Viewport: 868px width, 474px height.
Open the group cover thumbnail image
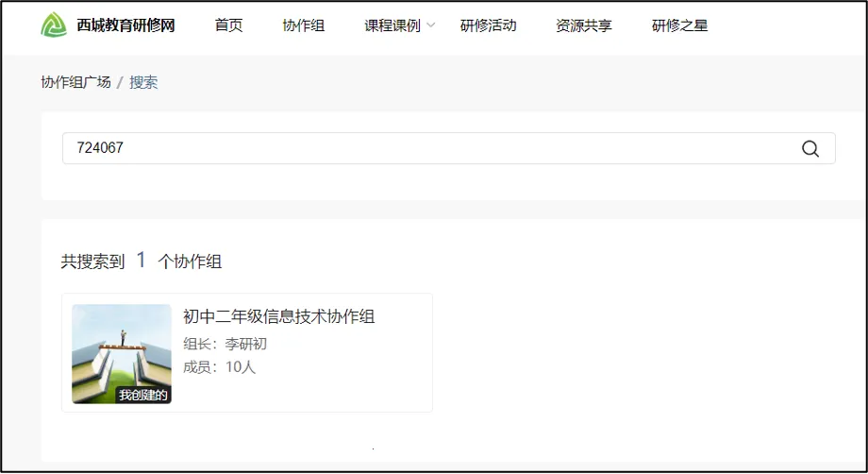tap(121, 349)
